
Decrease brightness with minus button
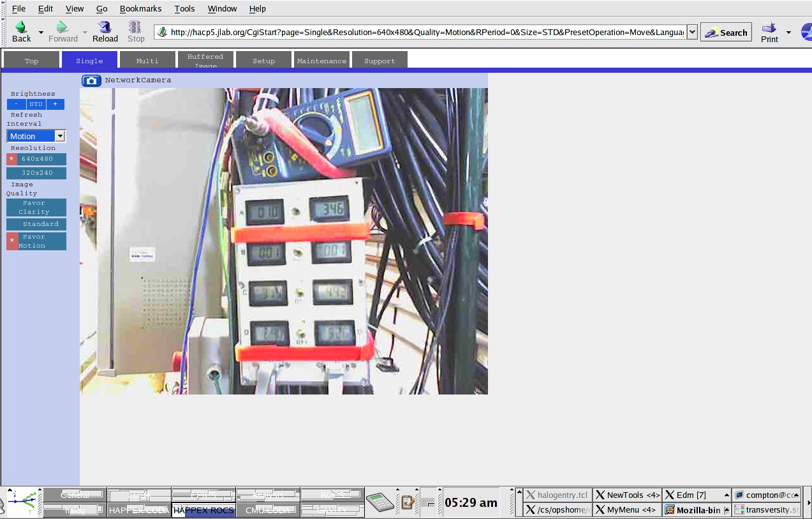pyautogui.click(x=17, y=104)
